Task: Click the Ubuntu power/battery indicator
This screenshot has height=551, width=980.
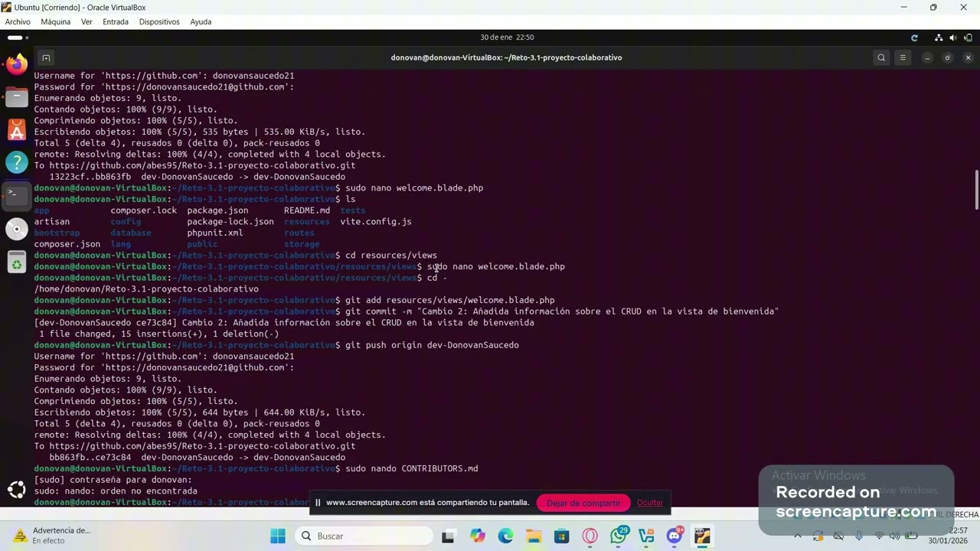Action: pos(968,37)
